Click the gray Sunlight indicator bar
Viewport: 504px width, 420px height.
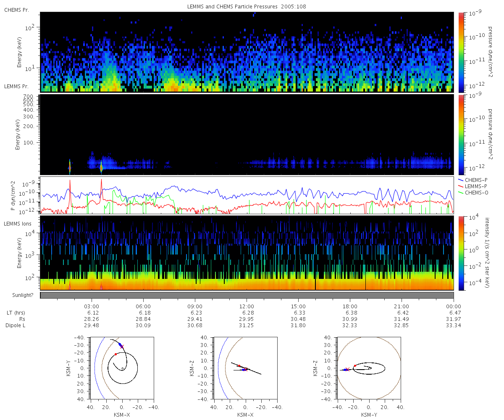[x=247, y=295]
